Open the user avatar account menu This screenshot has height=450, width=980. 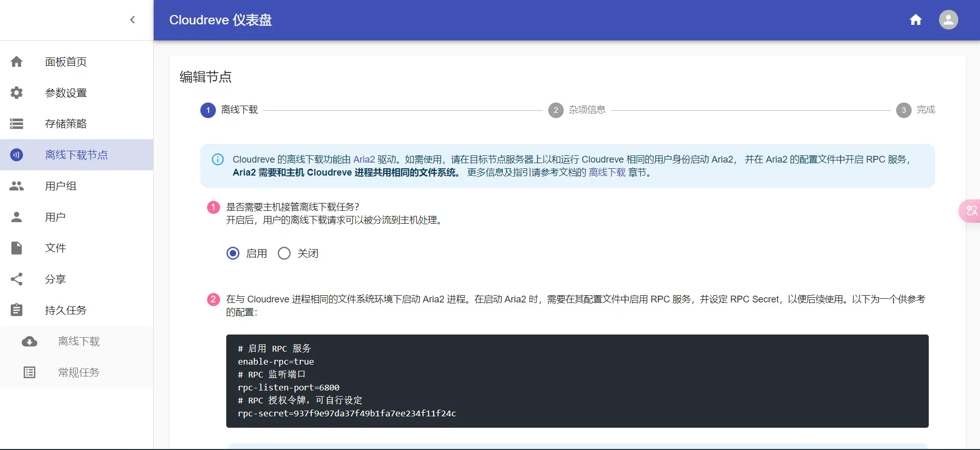tap(948, 20)
